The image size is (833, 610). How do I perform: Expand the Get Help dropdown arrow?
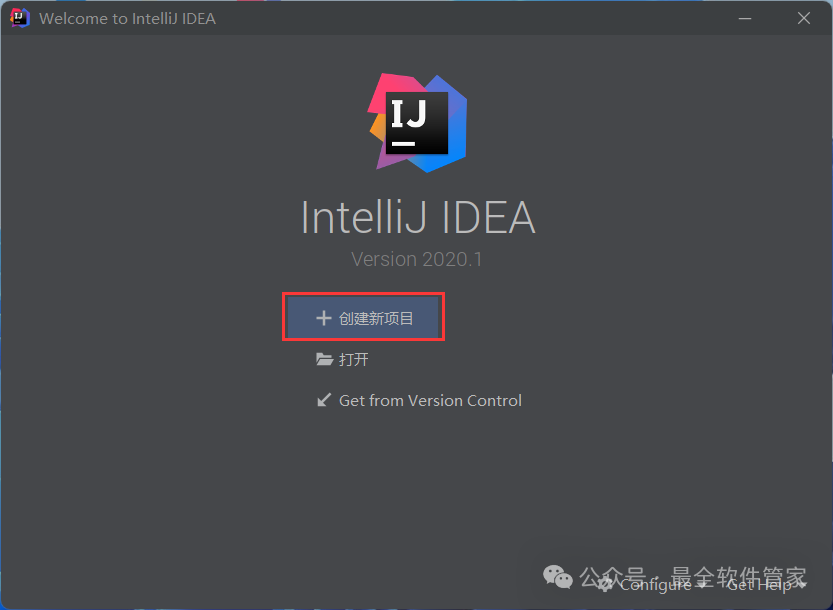click(x=802, y=585)
